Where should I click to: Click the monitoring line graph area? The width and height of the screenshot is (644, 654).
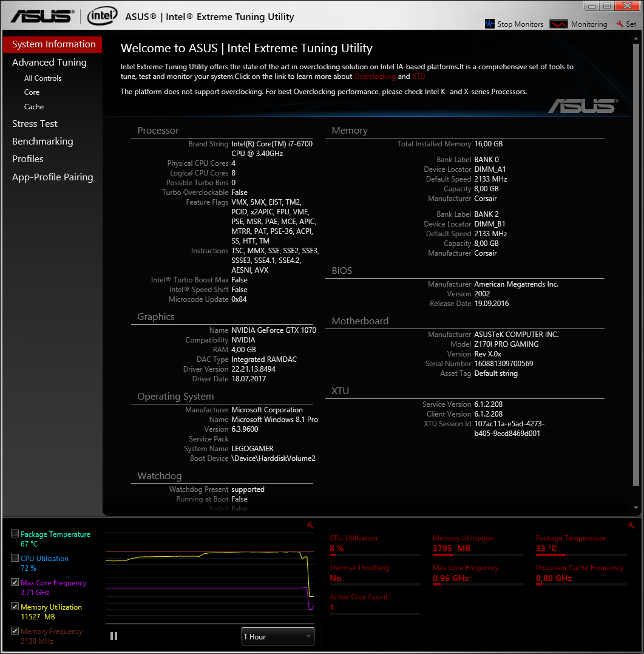pos(210,577)
